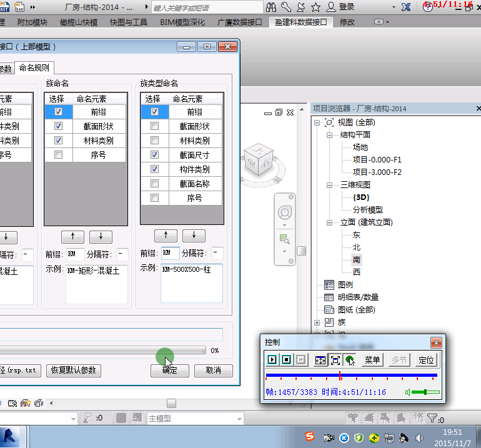The height and width of the screenshot is (448, 481).
Task: Click the binoculars search icon in the title bar
Action: coord(271,7)
